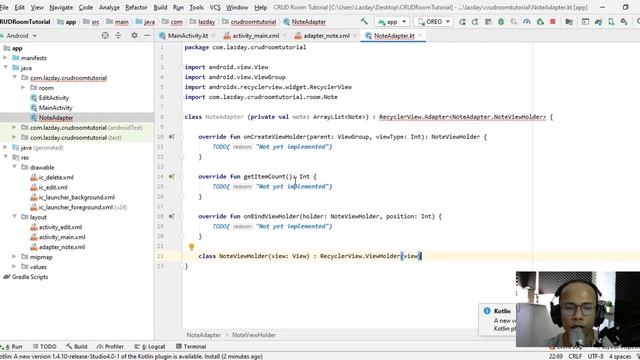This screenshot has width=640, height=360.
Task: Click Sync Project with Gradle Files icon
Action: tap(598, 22)
